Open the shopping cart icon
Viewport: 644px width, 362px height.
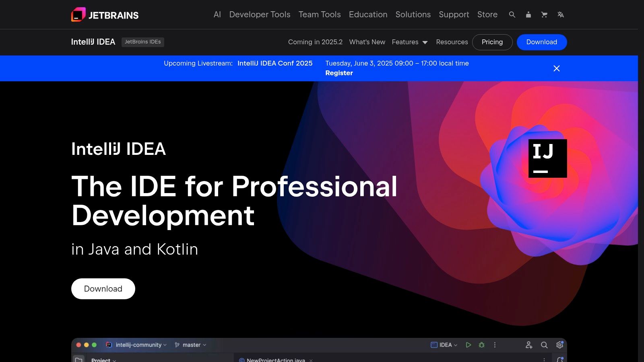[x=544, y=14]
